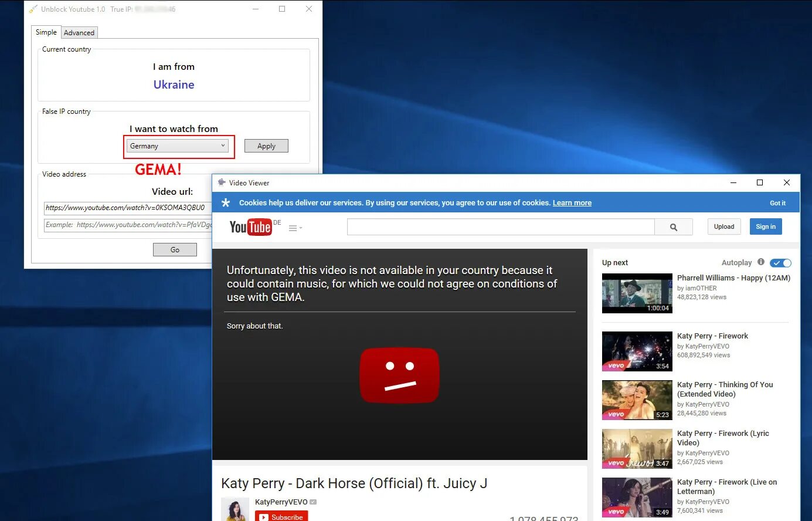The width and height of the screenshot is (812, 521).
Task: Switch to the Simple tab
Action: pyautogui.click(x=46, y=32)
